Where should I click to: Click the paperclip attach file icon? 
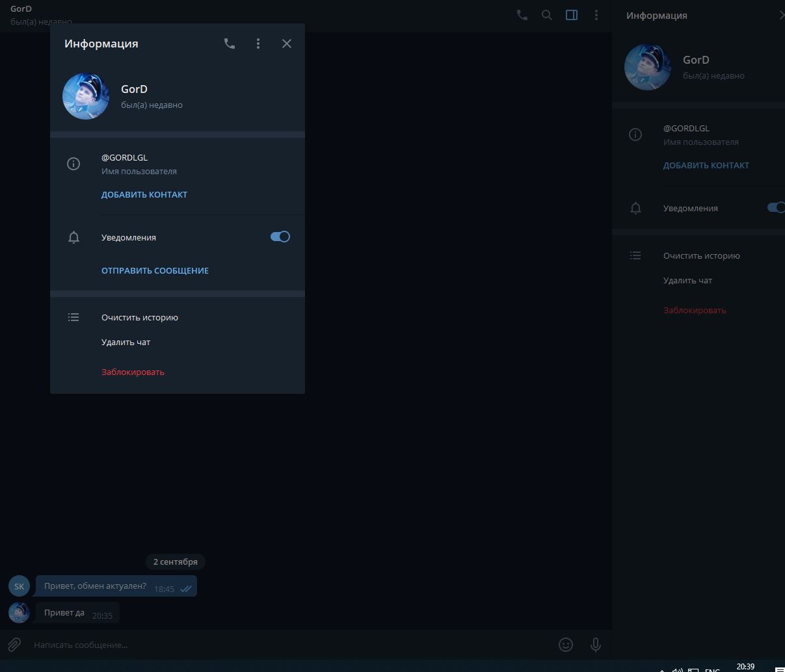pos(14,645)
